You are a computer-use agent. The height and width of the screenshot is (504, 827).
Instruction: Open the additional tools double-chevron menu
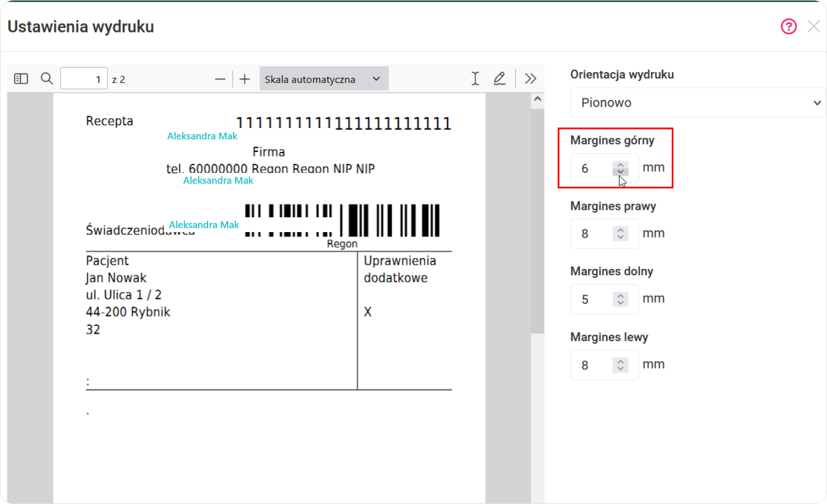point(531,79)
